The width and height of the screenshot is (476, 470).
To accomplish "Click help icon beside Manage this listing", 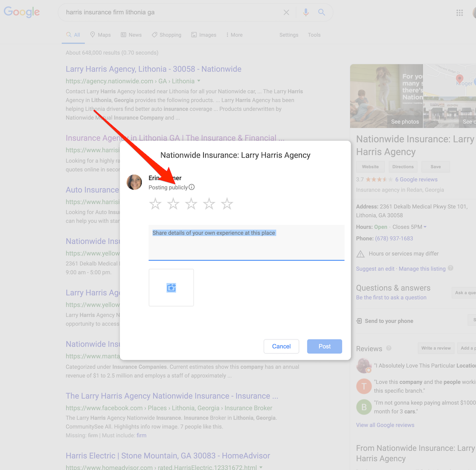I will (x=450, y=268).
